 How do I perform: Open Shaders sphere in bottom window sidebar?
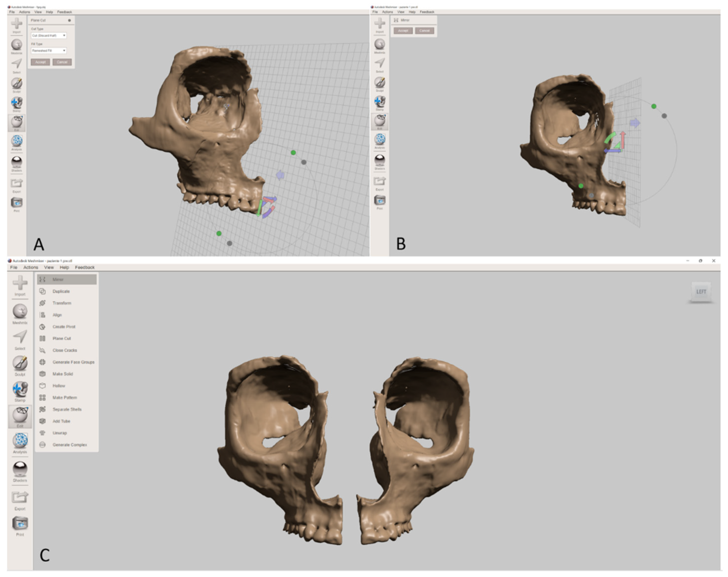(x=20, y=469)
